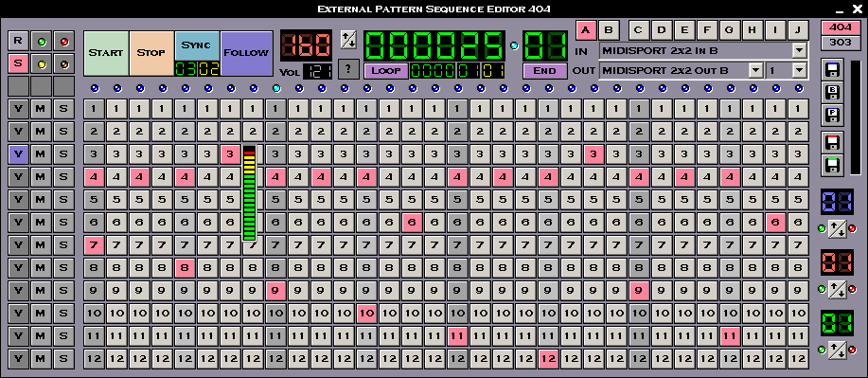The height and width of the screenshot is (378, 868).
Task: Click the red-striped floppy disk icon
Action: 833,142
